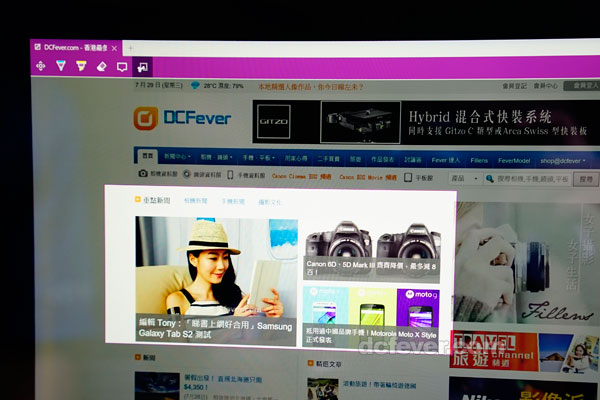Click the 搜尋 search button

[586, 179]
